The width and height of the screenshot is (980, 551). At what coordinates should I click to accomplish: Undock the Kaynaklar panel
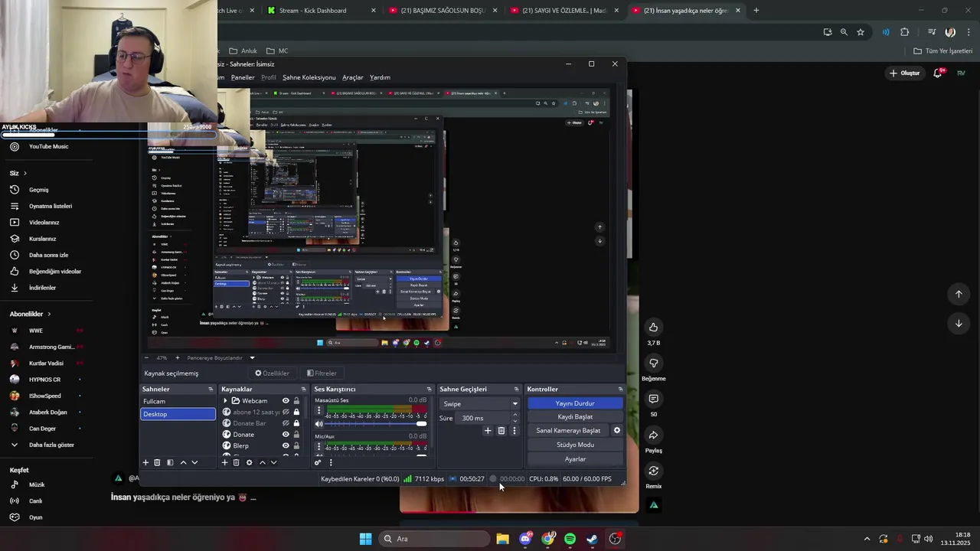(x=303, y=390)
